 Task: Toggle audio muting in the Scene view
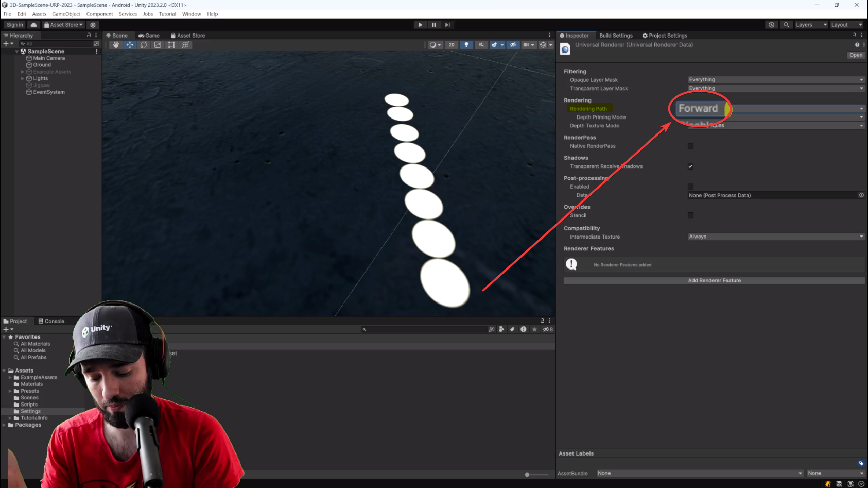481,45
